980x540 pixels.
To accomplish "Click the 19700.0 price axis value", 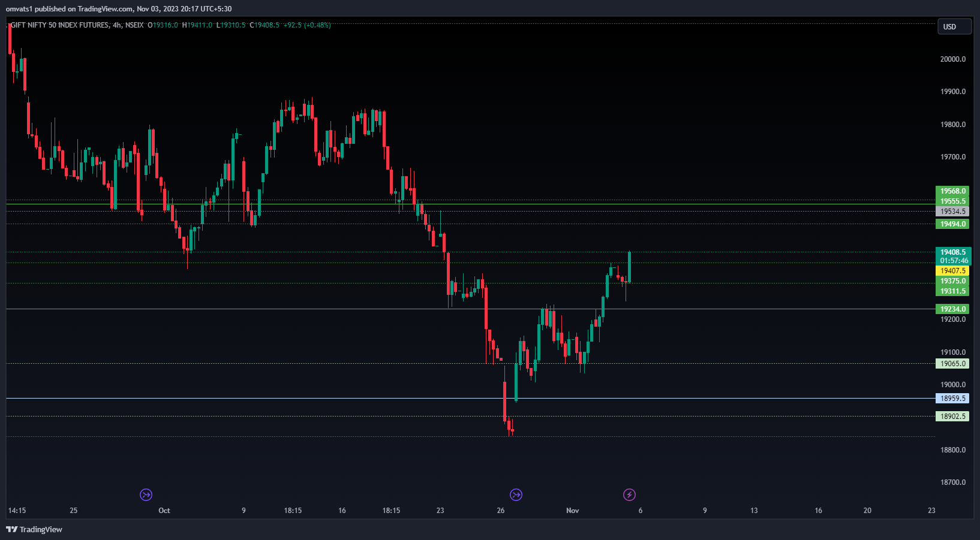I will [x=953, y=157].
